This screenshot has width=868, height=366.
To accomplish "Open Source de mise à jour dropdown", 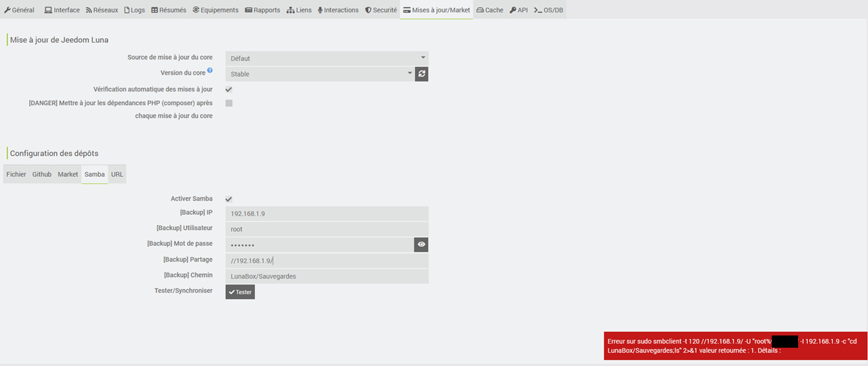I will [x=327, y=58].
